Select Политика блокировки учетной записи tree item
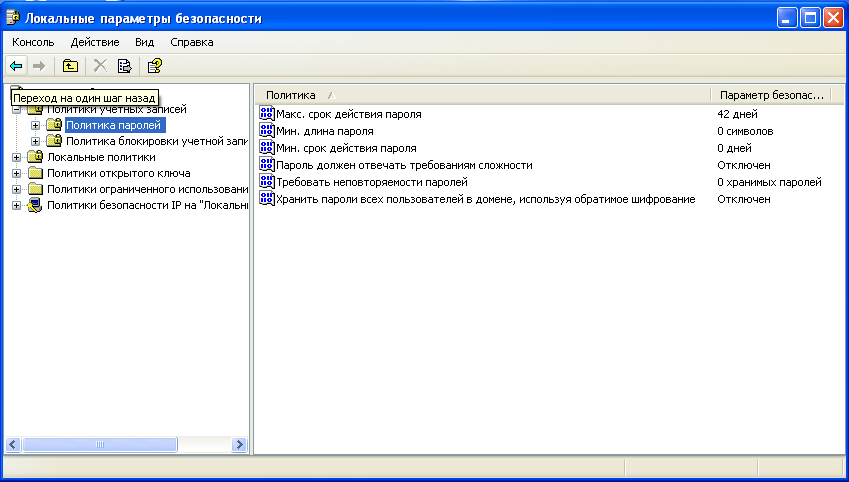This screenshot has width=849, height=482. point(156,141)
